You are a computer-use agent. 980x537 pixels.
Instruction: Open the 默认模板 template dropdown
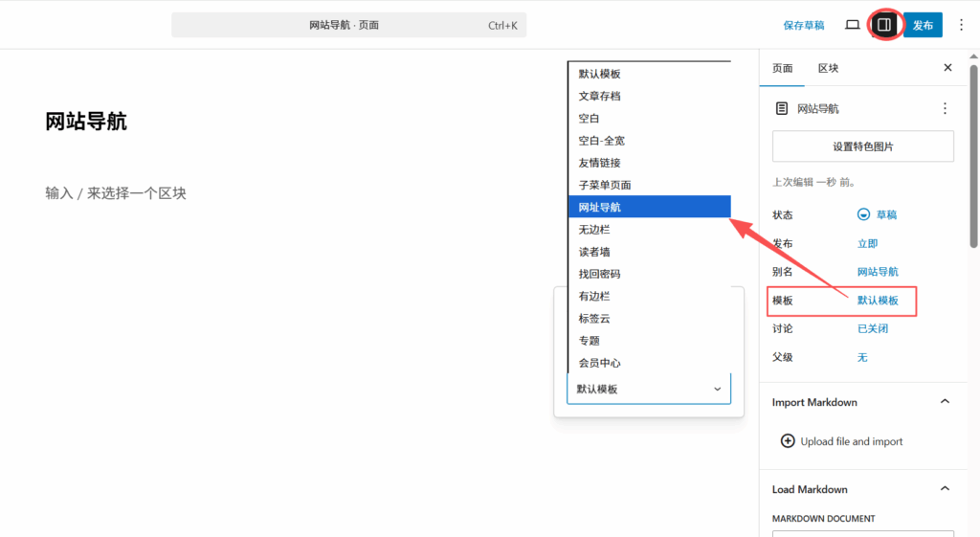[x=648, y=389]
